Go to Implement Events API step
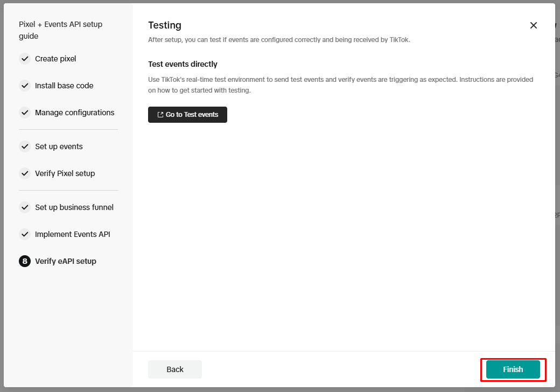This screenshot has height=392, width=560. click(x=72, y=234)
